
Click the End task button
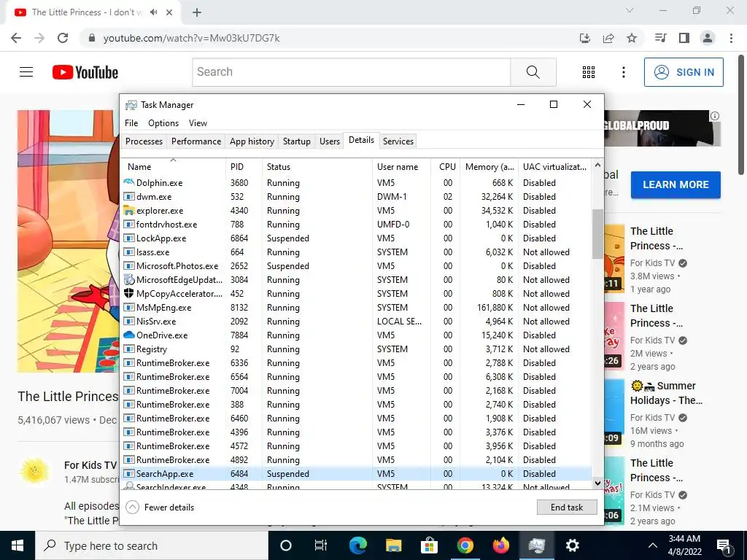pyautogui.click(x=566, y=507)
